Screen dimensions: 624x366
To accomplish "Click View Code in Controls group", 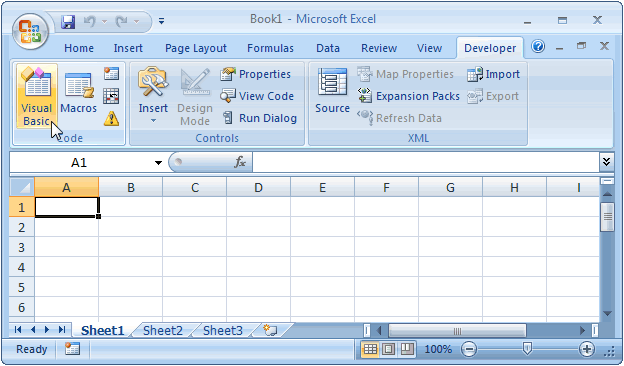I will point(257,96).
